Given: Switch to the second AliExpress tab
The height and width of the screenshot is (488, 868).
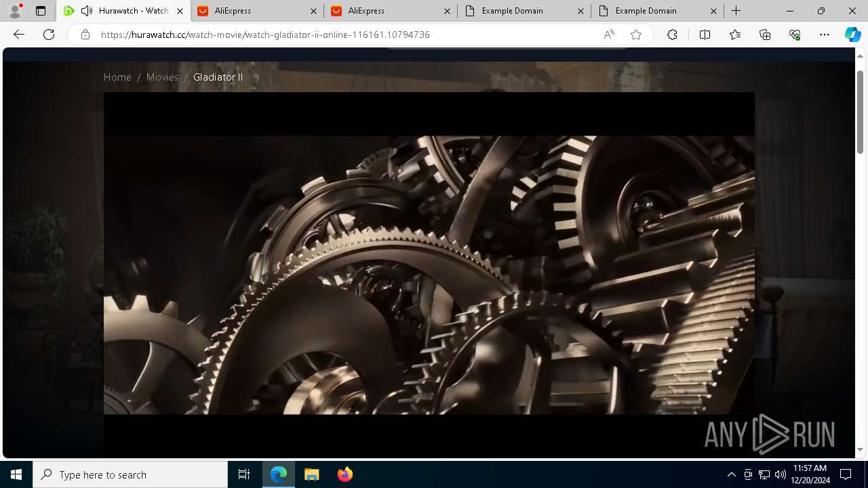Looking at the screenshot, I should (x=390, y=11).
